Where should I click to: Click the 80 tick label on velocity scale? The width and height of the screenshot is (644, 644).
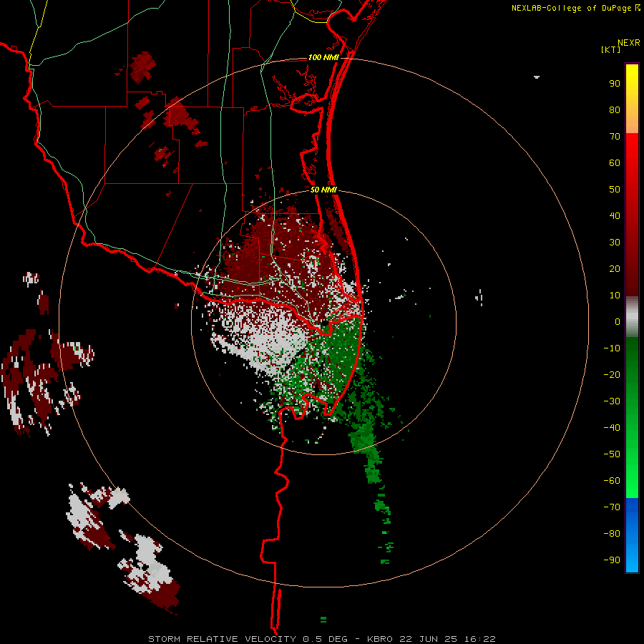coord(615,110)
